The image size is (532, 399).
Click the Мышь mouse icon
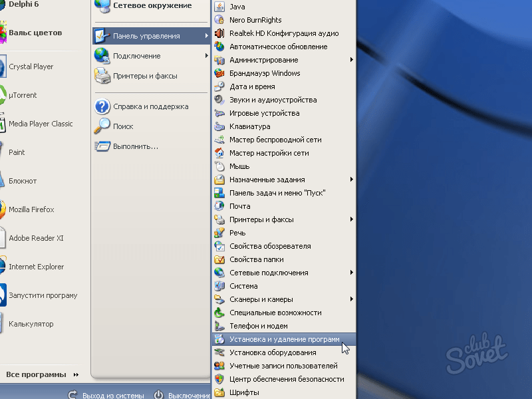coord(219,166)
